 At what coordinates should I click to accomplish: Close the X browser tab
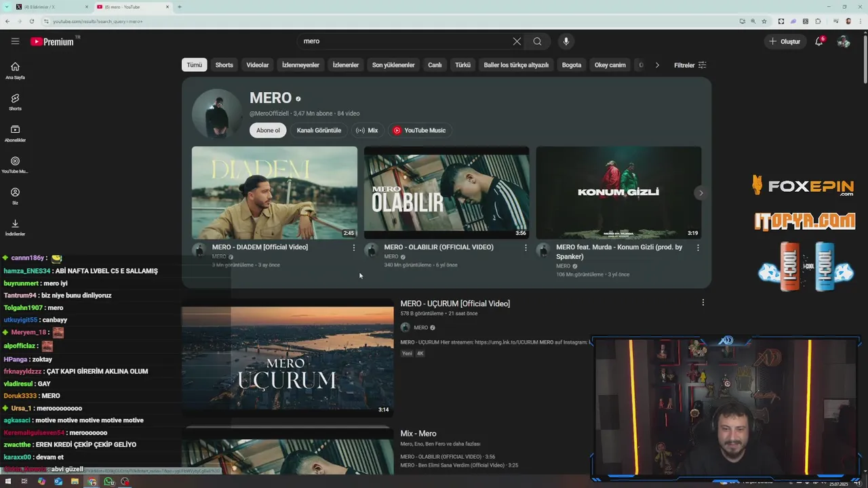point(87,7)
